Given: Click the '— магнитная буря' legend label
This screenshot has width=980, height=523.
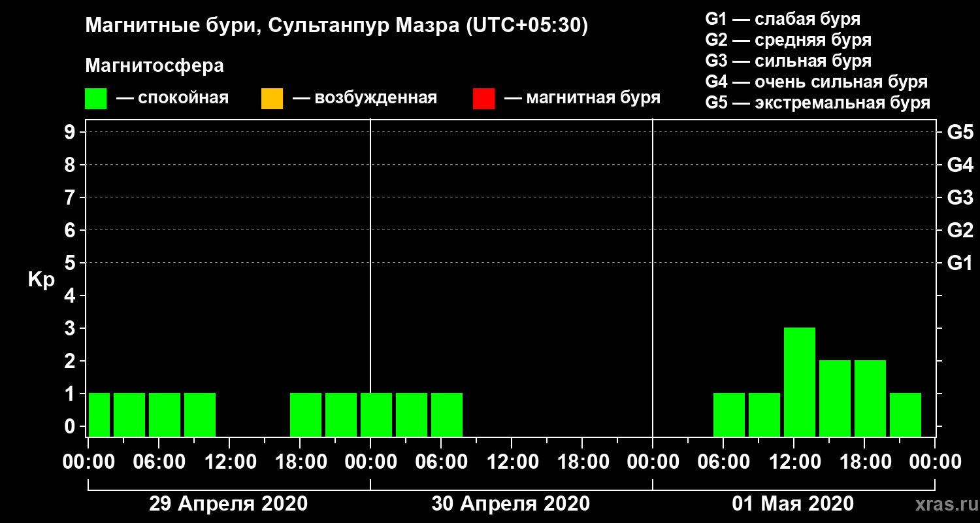Looking at the screenshot, I should [583, 99].
